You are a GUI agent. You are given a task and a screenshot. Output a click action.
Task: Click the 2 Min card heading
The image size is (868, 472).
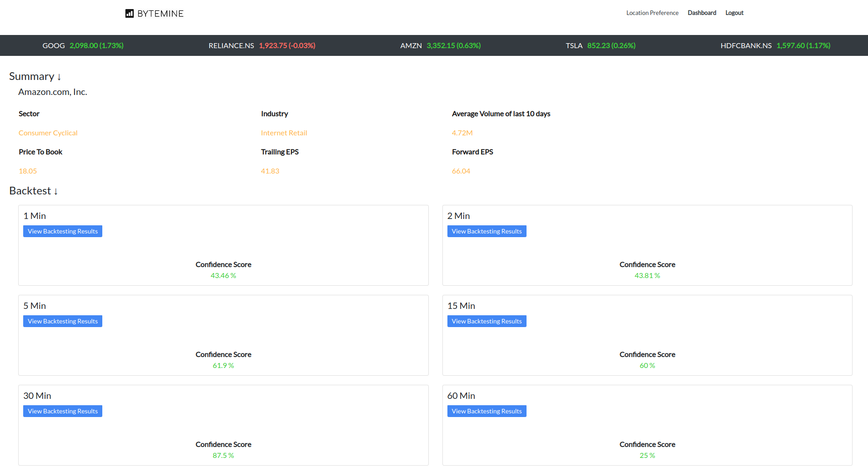[458, 216]
